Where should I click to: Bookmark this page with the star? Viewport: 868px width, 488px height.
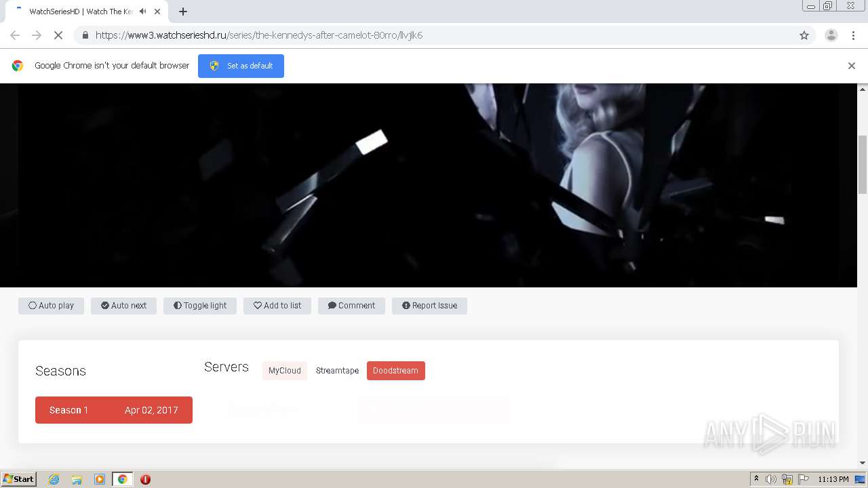pyautogui.click(x=804, y=35)
